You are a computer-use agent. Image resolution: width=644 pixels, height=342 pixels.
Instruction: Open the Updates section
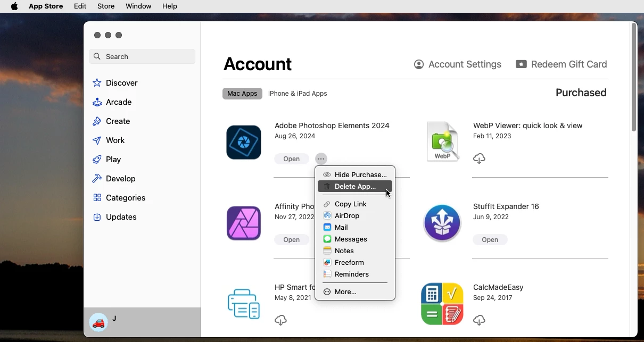click(x=114, y=217)
